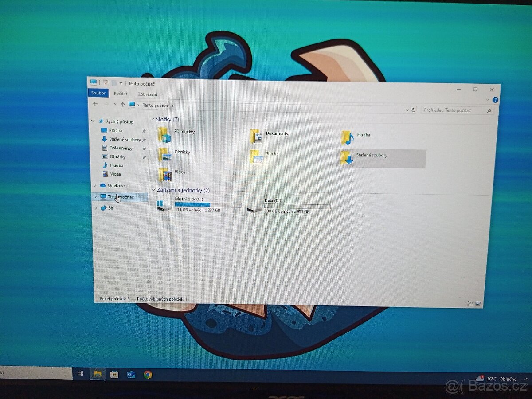This screenshot has height=399, width=532.
Task: Open Quick Access Toolbar customize dropdown
Action: point(121,83)
